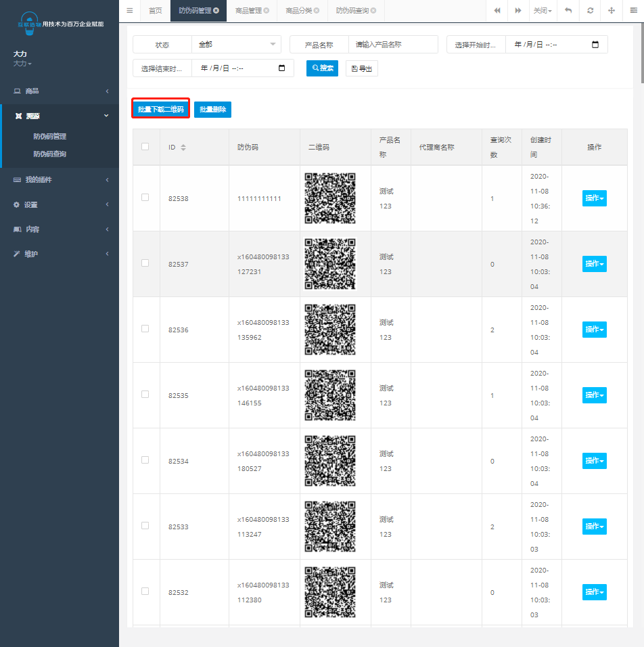Tick the checkbox for row 82538
This screenshot has height=647, width=644.
tap(145, 198)
